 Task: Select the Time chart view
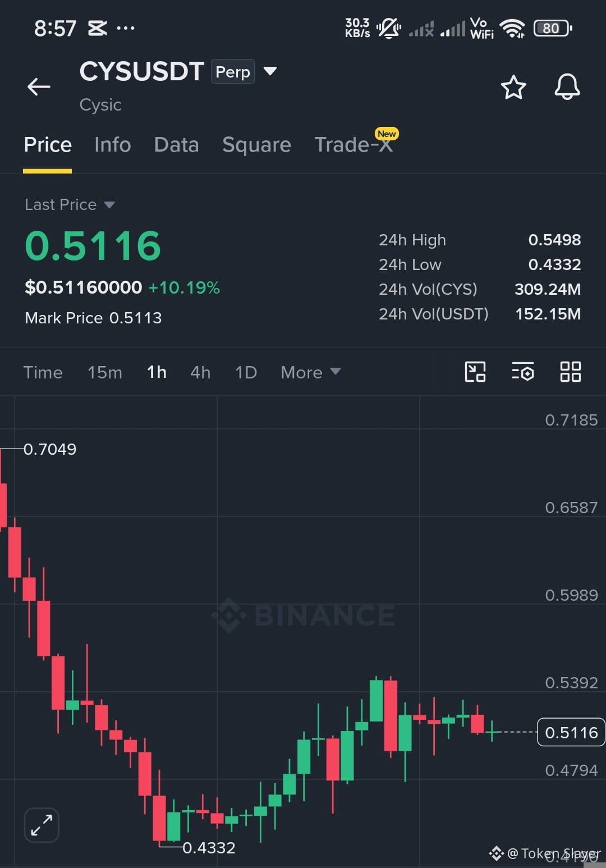pos(43,372)
